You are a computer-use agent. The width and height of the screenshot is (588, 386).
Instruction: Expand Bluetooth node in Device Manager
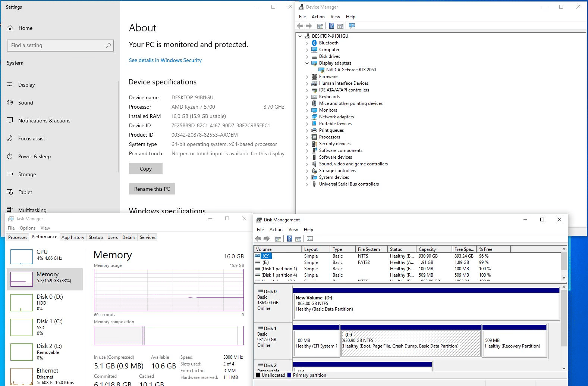click(307, 43)
